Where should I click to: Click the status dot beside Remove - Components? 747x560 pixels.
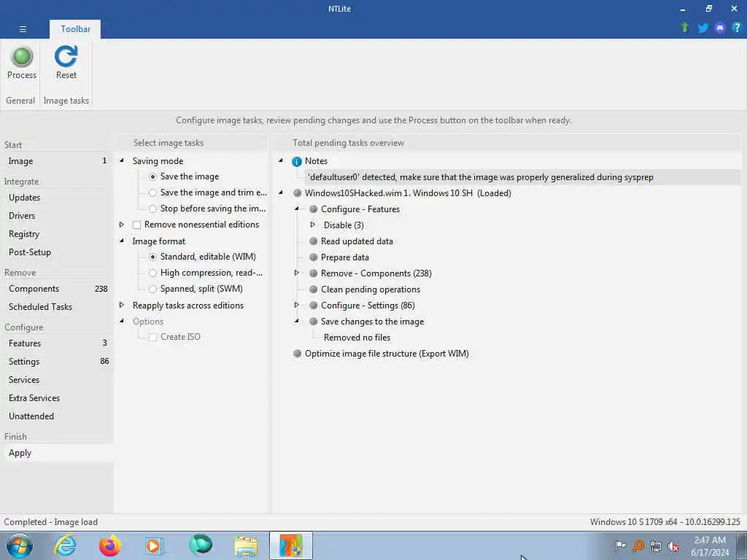click(x=314, y=273)
